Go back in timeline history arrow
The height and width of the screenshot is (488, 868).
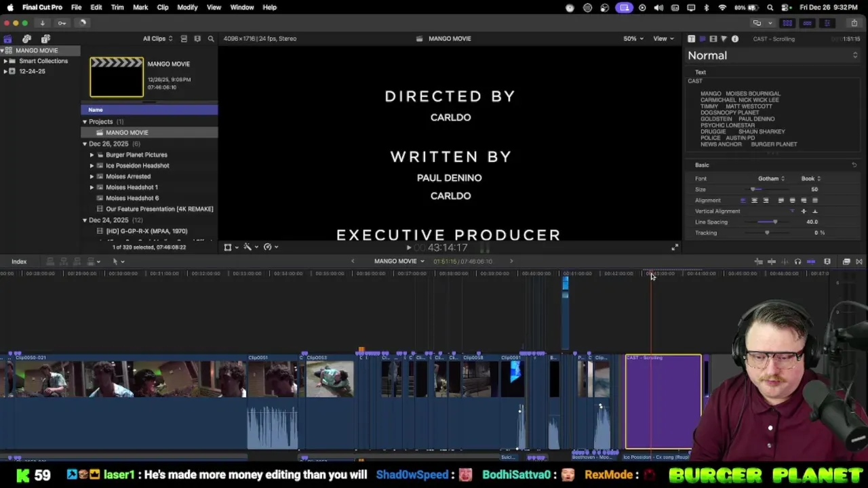coord(353,262)
